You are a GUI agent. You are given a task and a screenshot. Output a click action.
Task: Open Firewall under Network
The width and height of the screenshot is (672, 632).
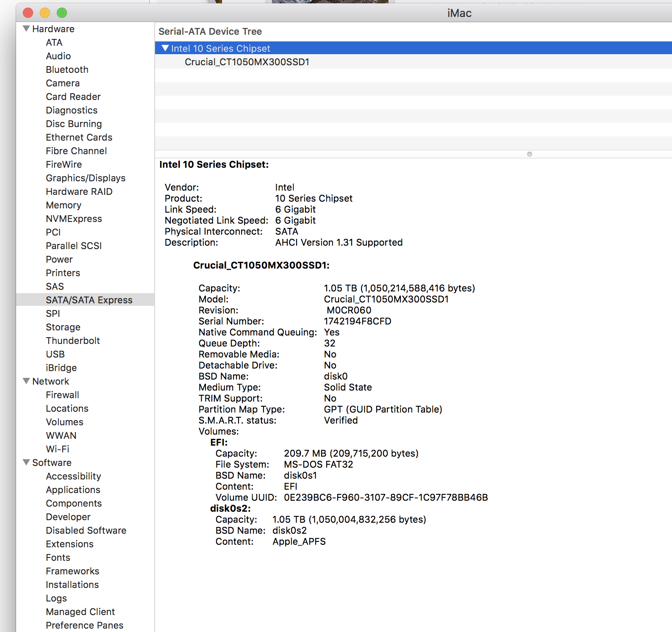[63, 395]
